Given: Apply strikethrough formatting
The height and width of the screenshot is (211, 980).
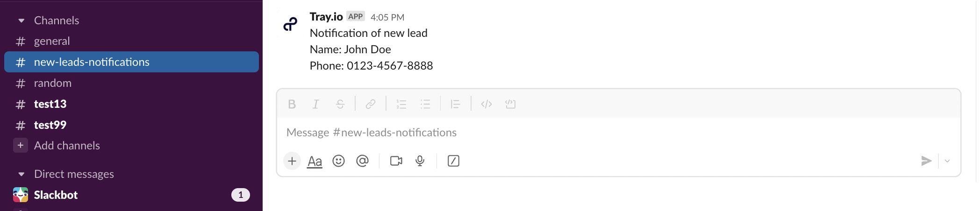Looking at the screenshot, I should point(340,104).
